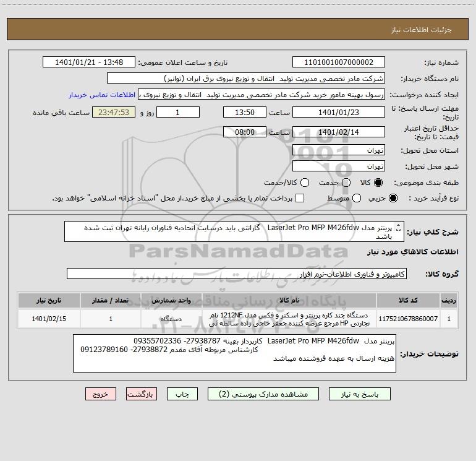
Task: Click the general description text box
Action: (x=234, y=232)
